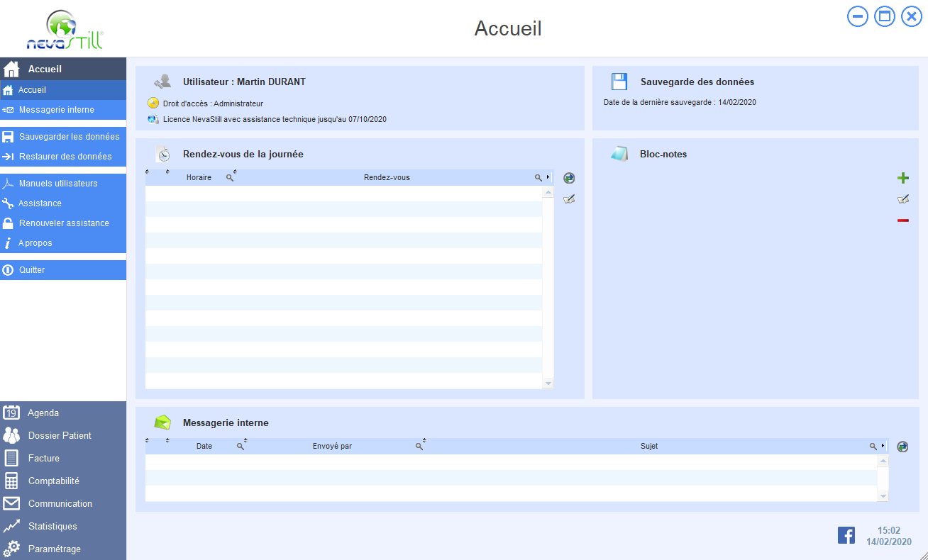Screen dimensions: 928x560
Task: Refresh the Messagerie interne table
Action: (x=902, y=447)
